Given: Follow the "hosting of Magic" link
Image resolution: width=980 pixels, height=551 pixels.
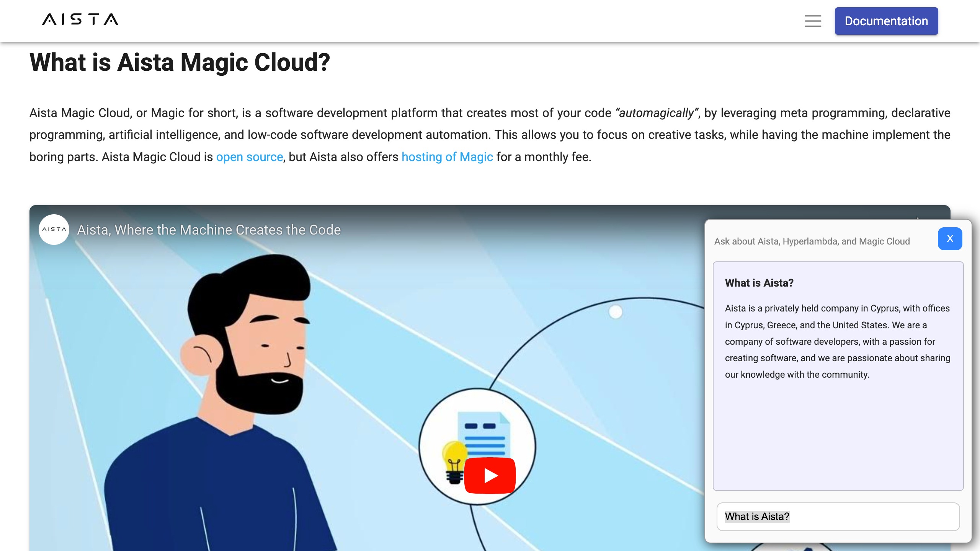Looking at the screenshot, I should (x=447, y=157).
